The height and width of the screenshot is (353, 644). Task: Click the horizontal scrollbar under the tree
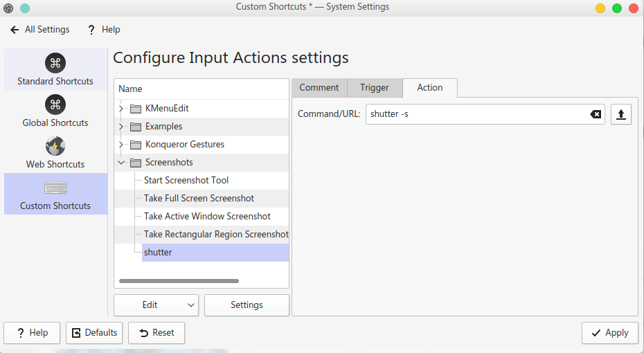point(179,281)
